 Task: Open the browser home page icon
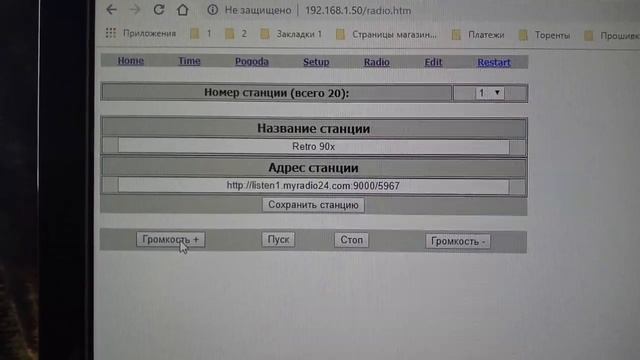(x=182, y=9)
